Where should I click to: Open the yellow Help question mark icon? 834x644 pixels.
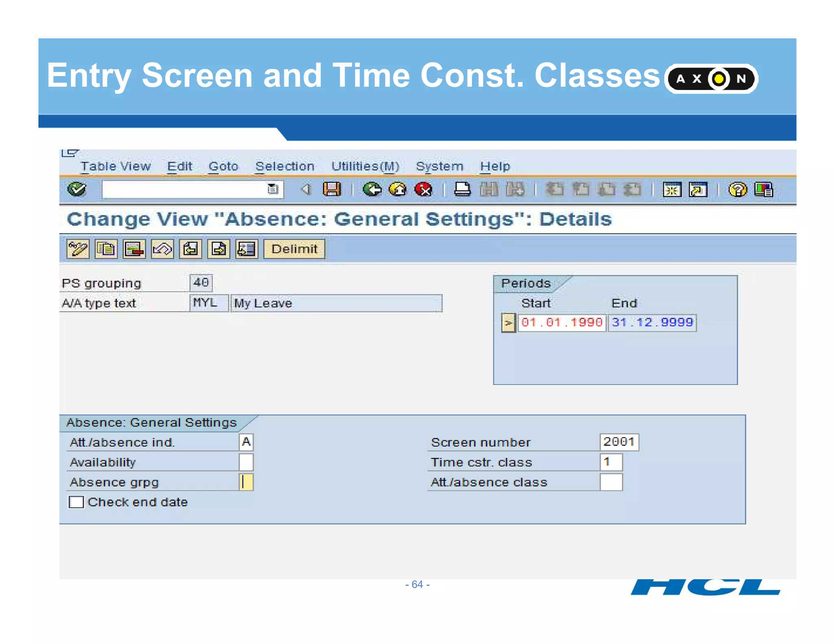[x=737, y=189]
